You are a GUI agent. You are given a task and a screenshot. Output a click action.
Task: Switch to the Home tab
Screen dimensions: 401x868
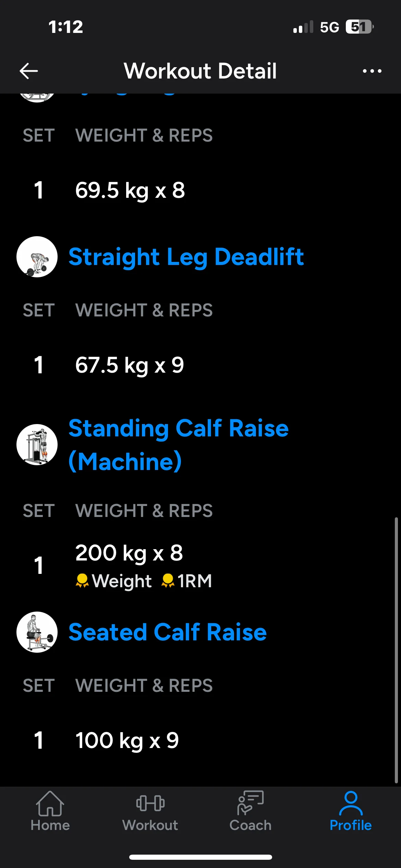coord(50,811)
